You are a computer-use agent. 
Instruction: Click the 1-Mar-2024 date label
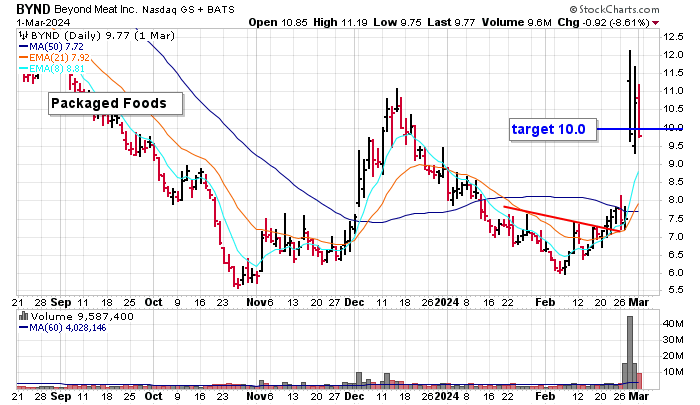(43, 22)
